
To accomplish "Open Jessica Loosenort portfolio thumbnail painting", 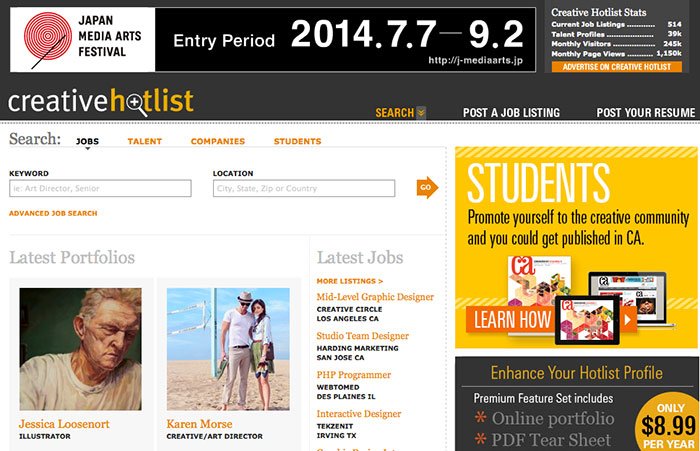I will [80, 349].
